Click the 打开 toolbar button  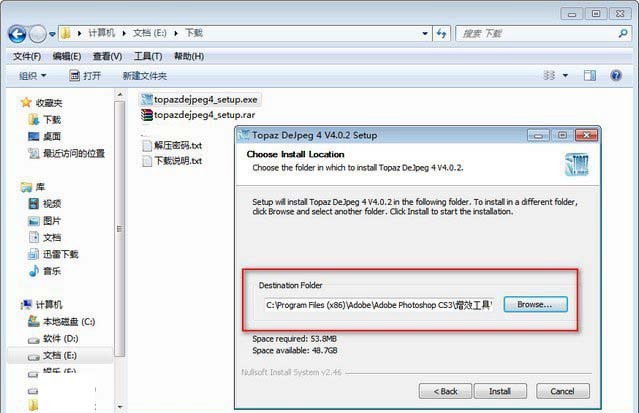pos(85,76)
